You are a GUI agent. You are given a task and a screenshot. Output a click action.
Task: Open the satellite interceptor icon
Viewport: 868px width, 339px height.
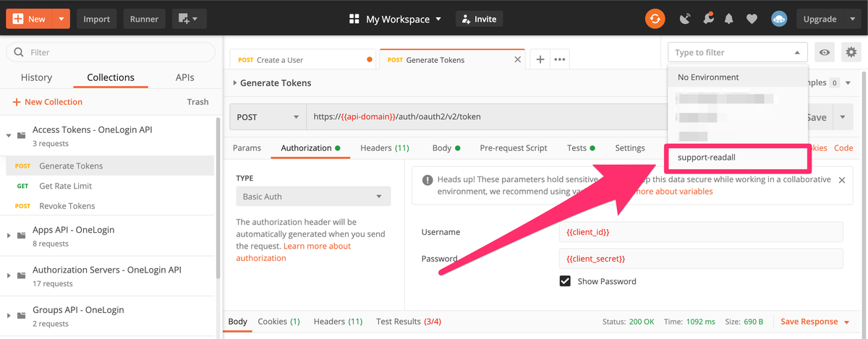686,19
